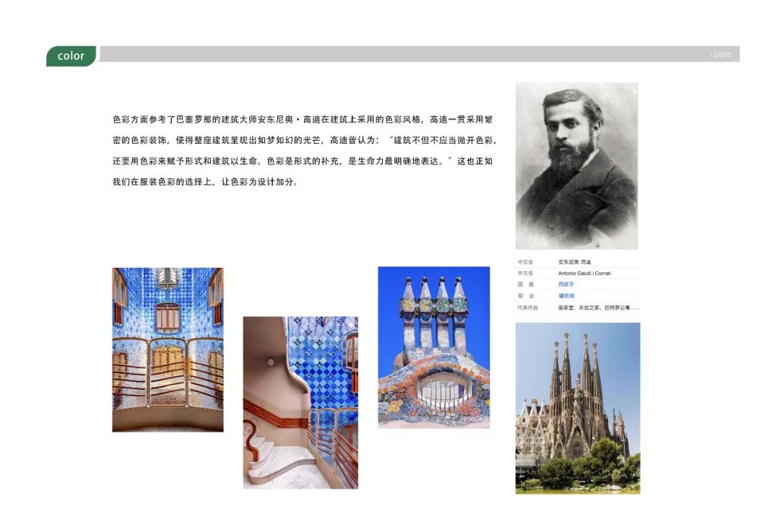Open the 西班牙 nationality link
780x532 pixels.
567,284
